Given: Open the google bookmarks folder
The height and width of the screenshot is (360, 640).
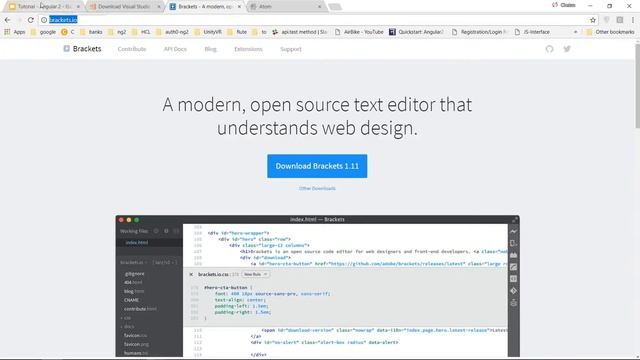Looking at the screenshot, I should (43, 32).
